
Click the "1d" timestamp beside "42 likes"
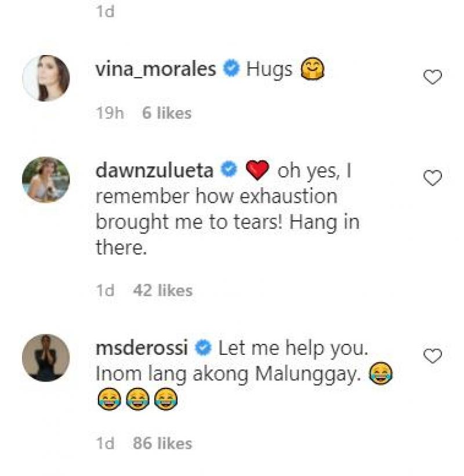(105, 290)
